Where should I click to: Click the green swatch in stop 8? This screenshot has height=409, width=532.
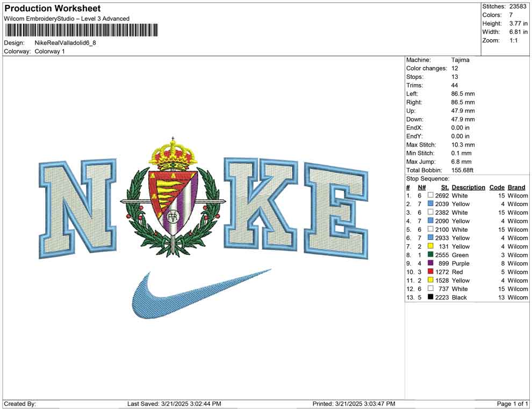click(x=430, y=254)
